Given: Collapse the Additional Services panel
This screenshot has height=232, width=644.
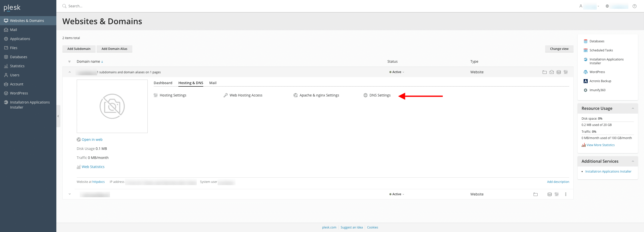Looking at the screenshot, I should coord(633,161).
